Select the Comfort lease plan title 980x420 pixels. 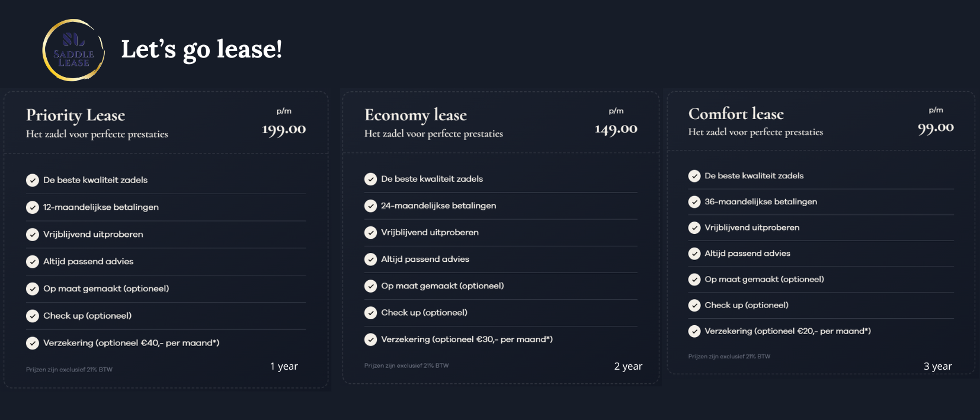tap(736, 114)
